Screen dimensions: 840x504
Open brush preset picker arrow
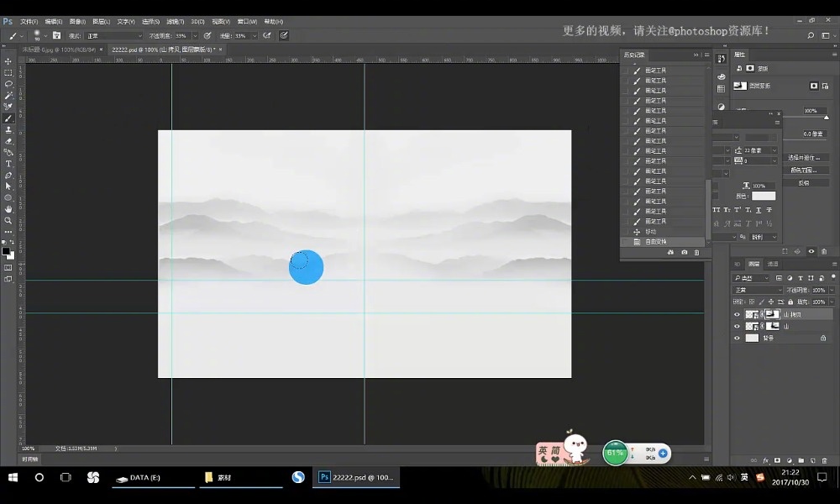click(x=45, y=36)
